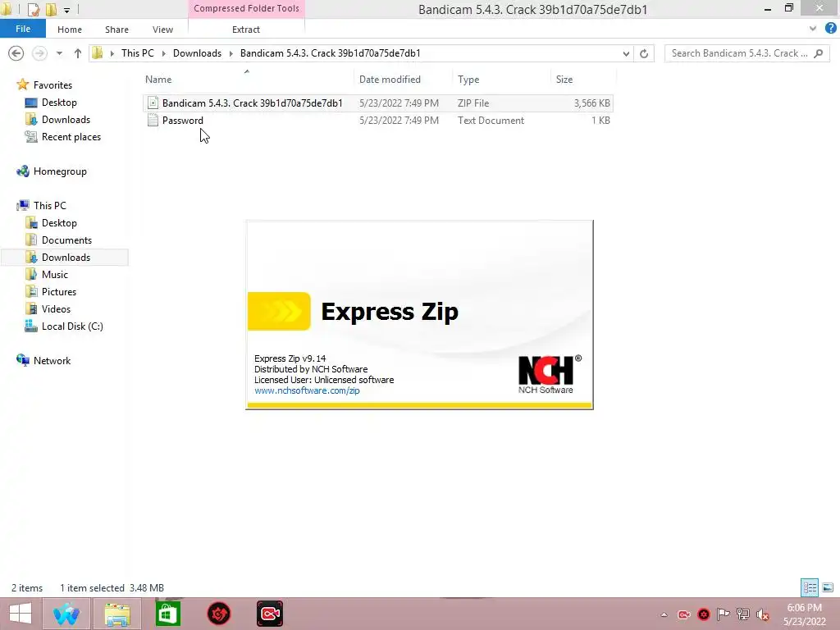The height and width of the screenshot is (630, 840).
Task: Go up one folder level
Action: click(x=78, y=53)
